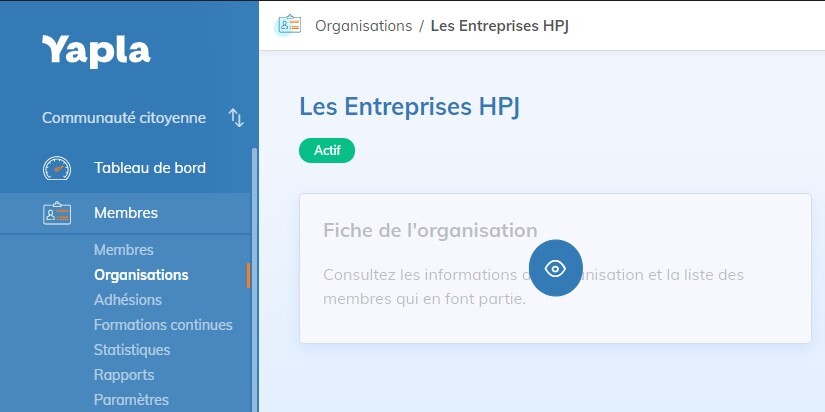The width and height of the screenshot is (825, 412).
Task: Click the sidebar vertical scrollbar
Action: tap(254, 300)
